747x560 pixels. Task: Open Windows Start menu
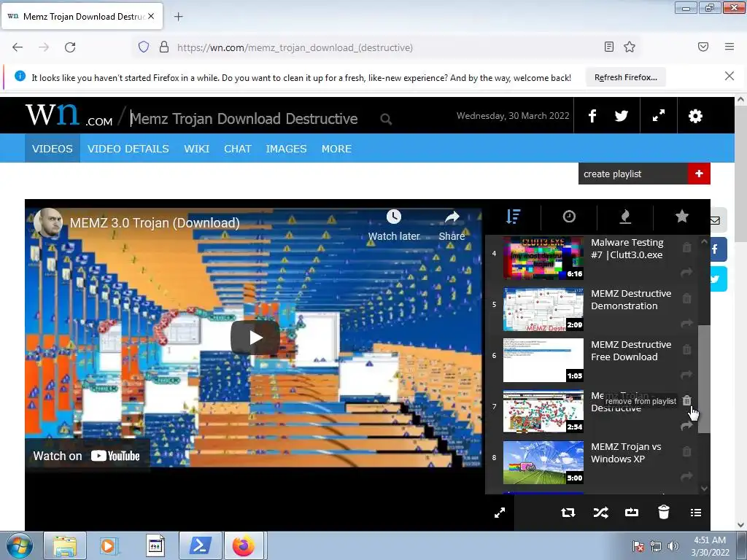[19, 545]
